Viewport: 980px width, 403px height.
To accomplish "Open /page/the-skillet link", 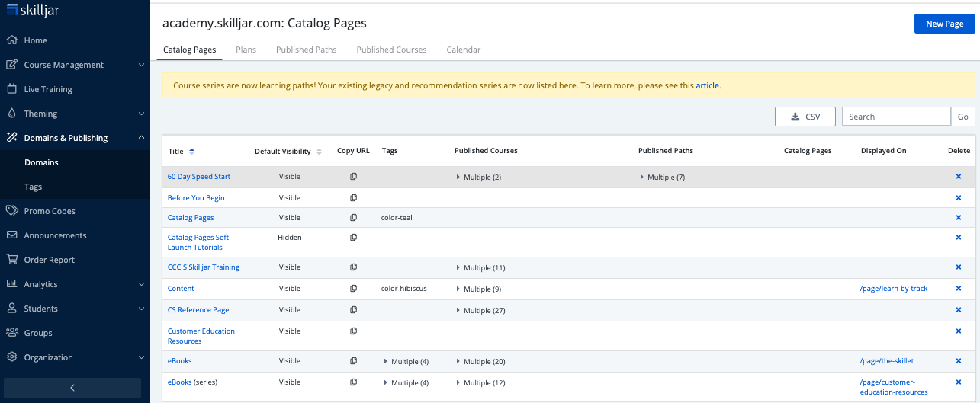I will 886,361.
